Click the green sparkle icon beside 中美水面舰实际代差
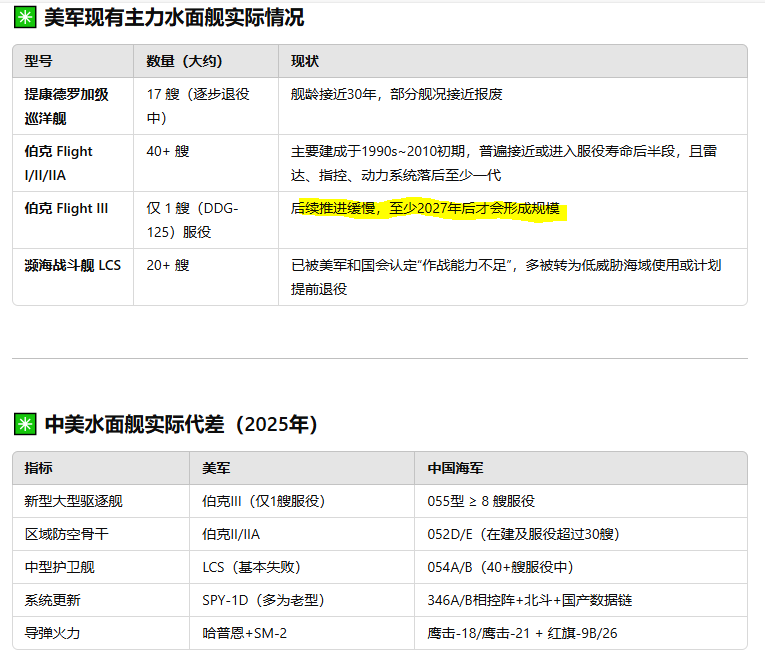This screenshot has height=672, width=765. [24, 424]
